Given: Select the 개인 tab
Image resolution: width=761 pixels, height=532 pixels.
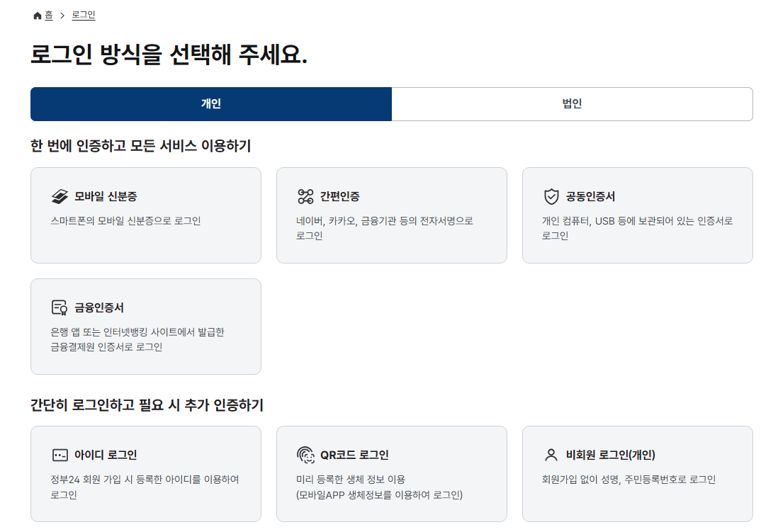Looking at the screenshot, I should tap(210, 104).
